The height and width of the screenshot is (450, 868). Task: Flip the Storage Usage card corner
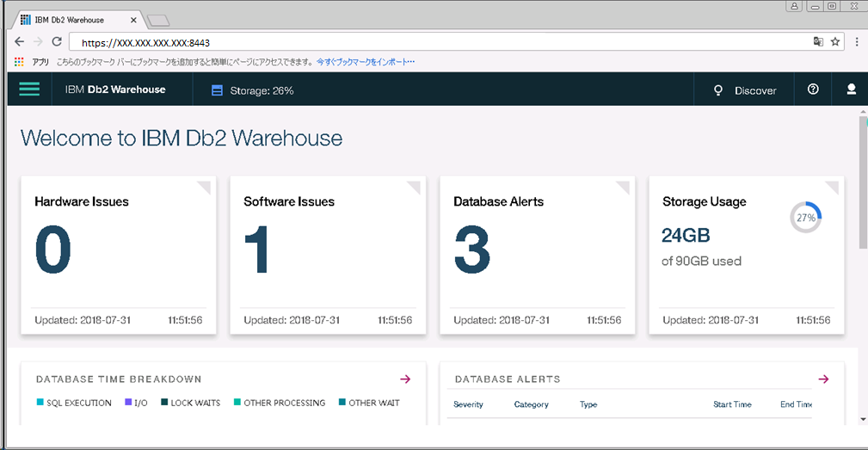(832, 188)
